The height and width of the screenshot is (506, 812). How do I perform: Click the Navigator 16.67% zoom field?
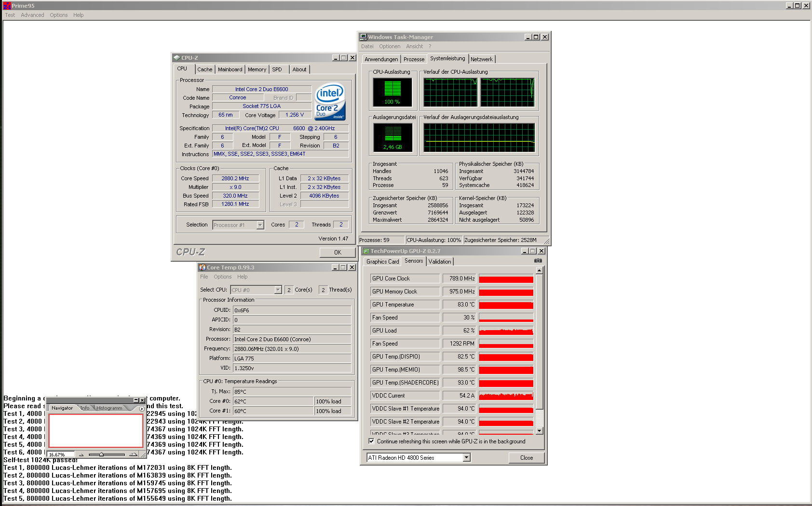pos(61,454)
